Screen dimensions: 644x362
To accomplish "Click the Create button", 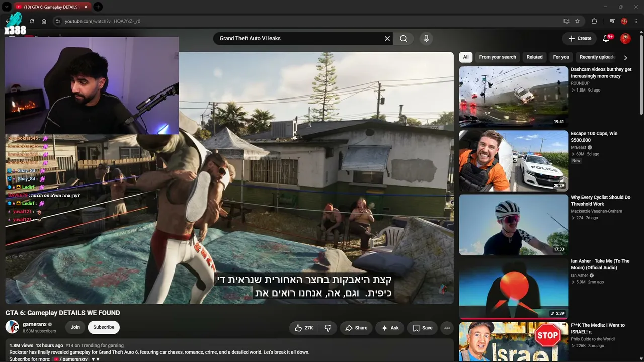I will [580, 38].
